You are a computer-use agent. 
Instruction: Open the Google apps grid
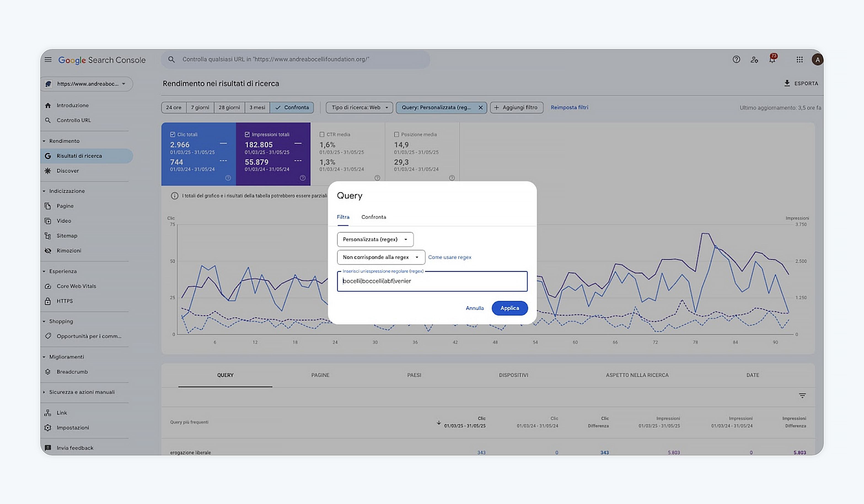(x=799, y=60)
